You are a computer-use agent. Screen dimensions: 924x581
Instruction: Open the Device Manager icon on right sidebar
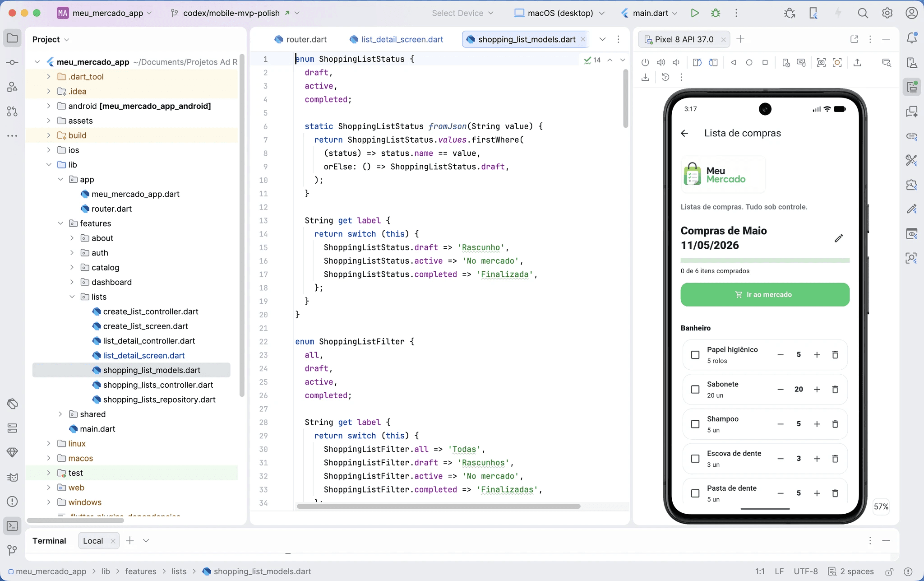pos(912,62)
